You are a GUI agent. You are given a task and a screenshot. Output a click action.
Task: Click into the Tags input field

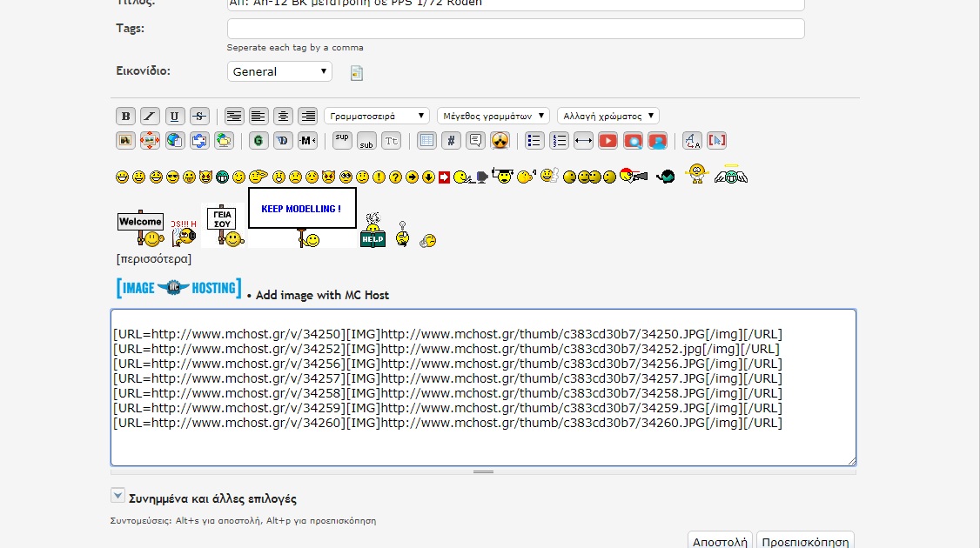tap(515, 29)
